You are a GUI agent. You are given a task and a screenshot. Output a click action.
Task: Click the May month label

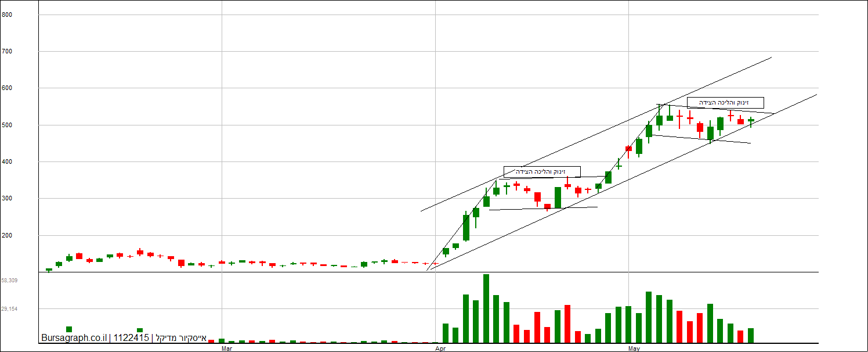coord(634,349)
